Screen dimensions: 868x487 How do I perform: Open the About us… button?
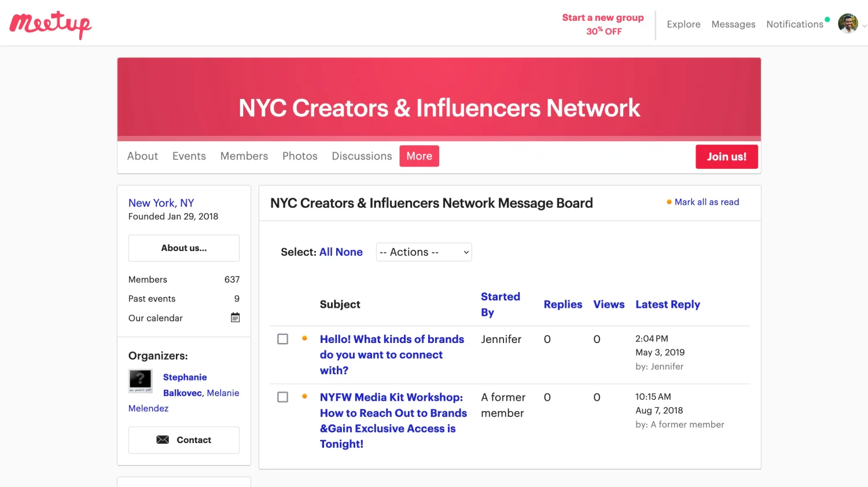coord(183,248)
